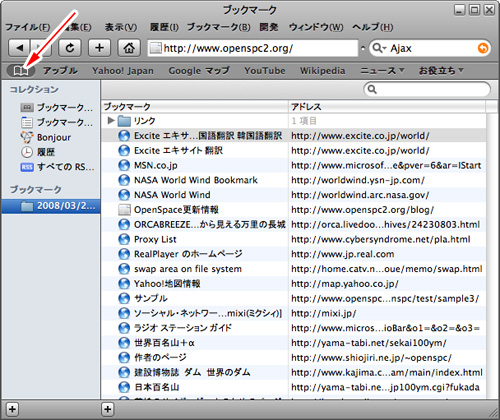Click アップル bookmark bar link

pyautogui.click(x=60, y=71)
